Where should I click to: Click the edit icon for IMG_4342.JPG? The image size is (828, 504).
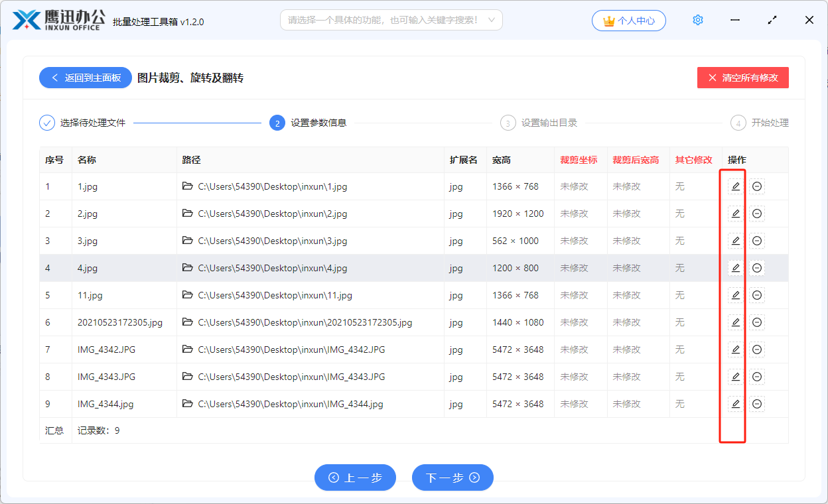click(x=735, y=349)
